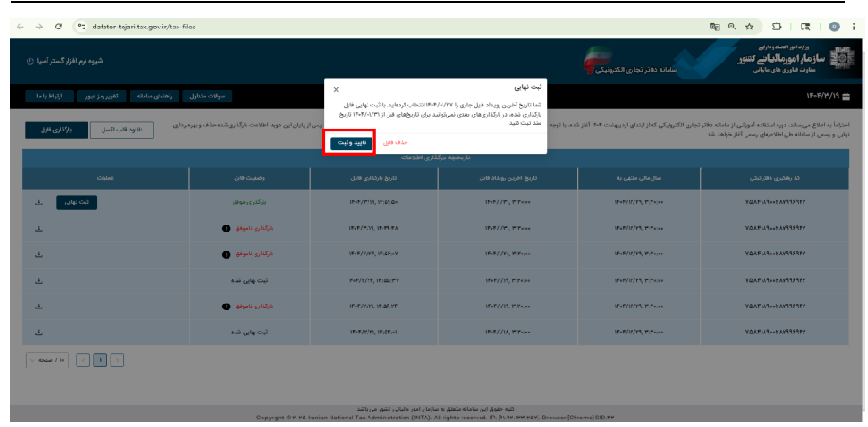Open the calendar icon beside the date
The height and width of the screenshot is (427, 868).
click(x=845, y=96)
